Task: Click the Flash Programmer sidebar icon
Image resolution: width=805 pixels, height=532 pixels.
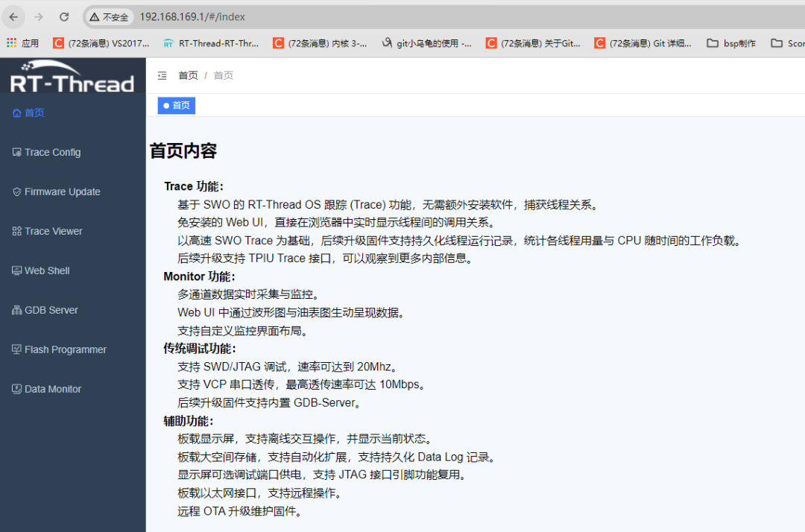Action: (16, 349)
